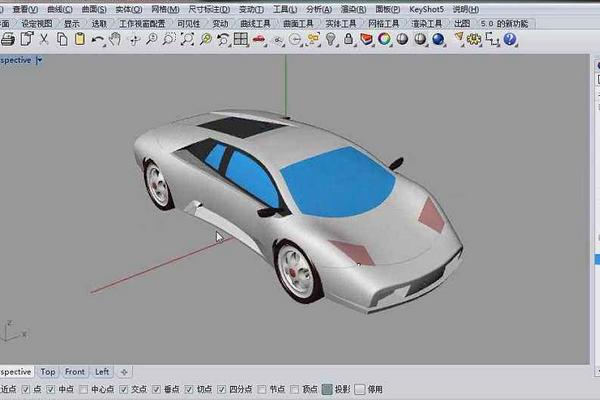The width and height of the screenshot is (600, 400).
Task: Click the Zoom extents icon
Action: tap(187, 39)
